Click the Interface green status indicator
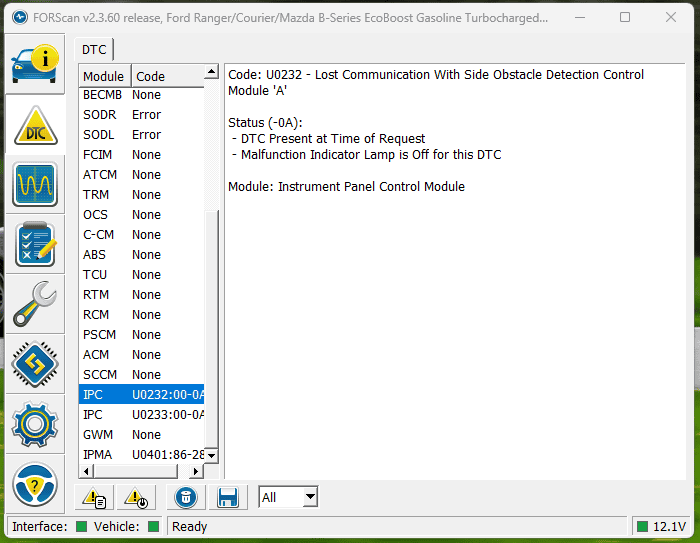700x543 pixels. (x=81, y=526)
